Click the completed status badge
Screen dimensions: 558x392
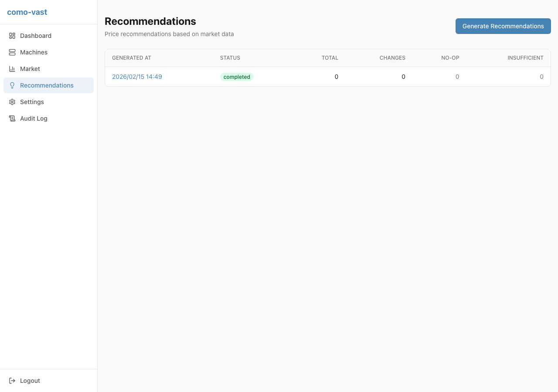237,77
